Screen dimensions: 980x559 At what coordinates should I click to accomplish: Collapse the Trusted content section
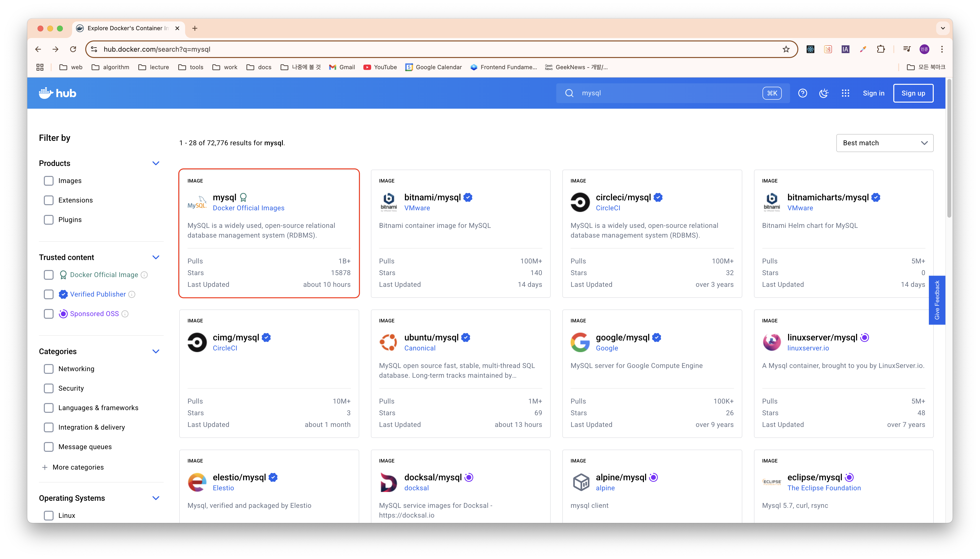click(156, 257)
